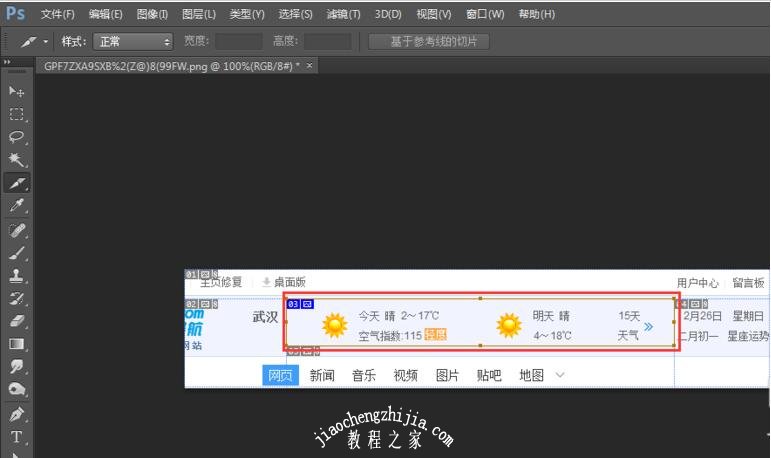
Task: Open the 样式 style dropdown
Action: [133, 42]
